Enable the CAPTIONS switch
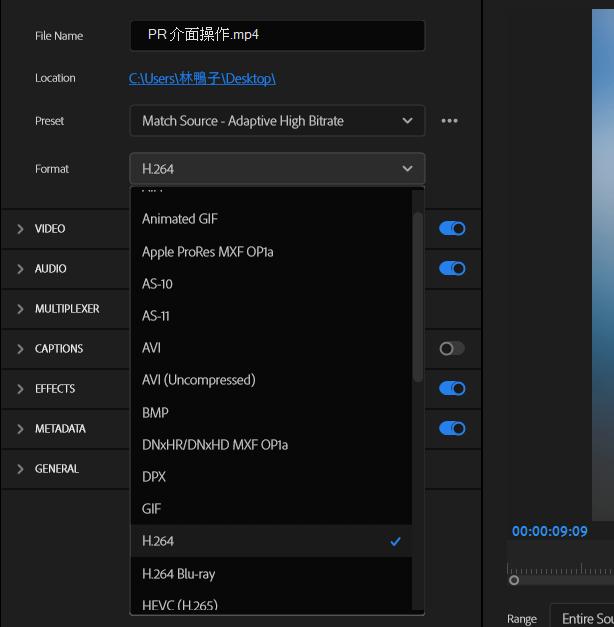This screenshot has height=627, width=614. [452, 349]
